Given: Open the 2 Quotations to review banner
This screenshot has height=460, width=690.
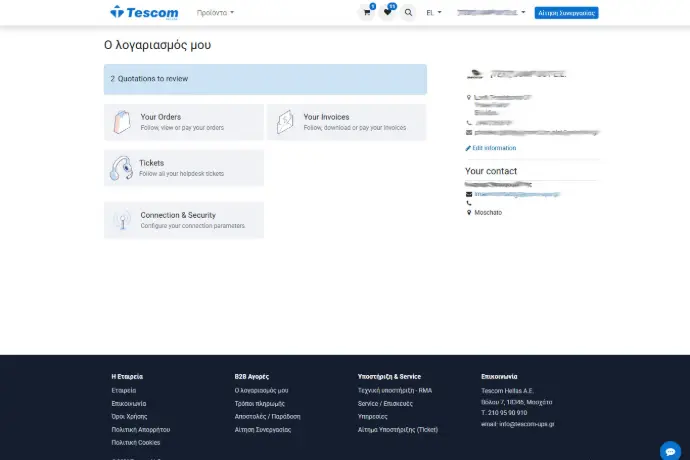Looking at the screenshot, I should coord(265,79).
